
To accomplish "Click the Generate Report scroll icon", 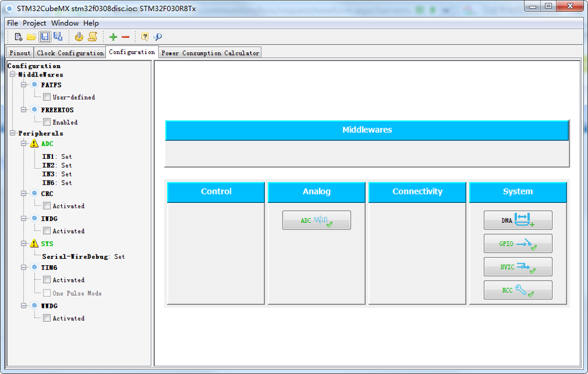I will (x=92, y=36).
